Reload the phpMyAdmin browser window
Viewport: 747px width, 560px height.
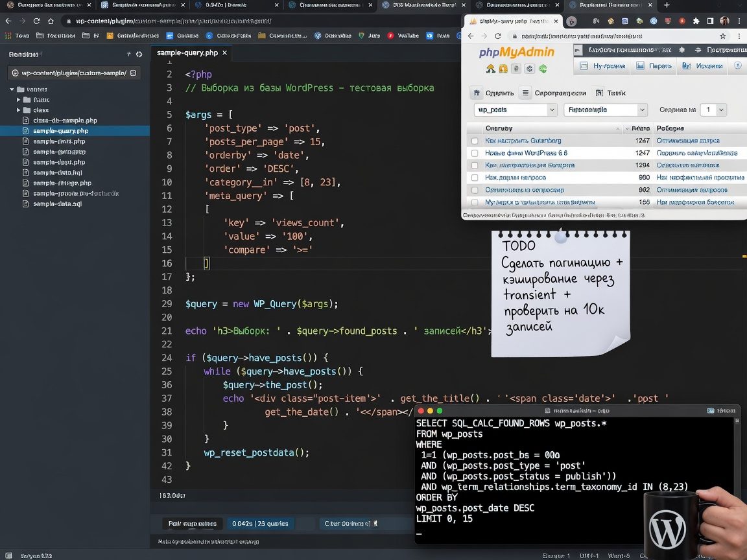pyautogui.click(x=498, y=36)
